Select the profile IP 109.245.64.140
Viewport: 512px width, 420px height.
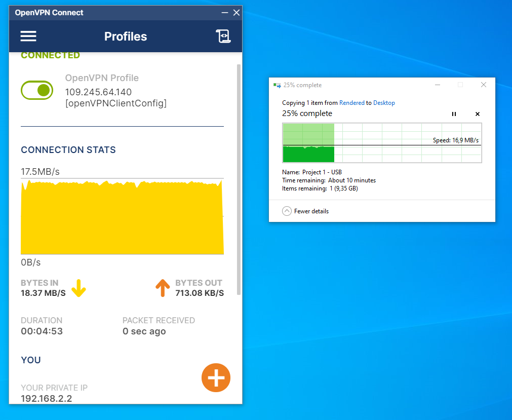98,92
